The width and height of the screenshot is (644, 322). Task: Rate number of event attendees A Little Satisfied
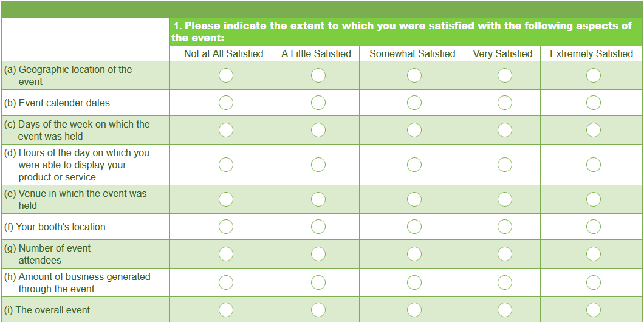click(318, 254)
